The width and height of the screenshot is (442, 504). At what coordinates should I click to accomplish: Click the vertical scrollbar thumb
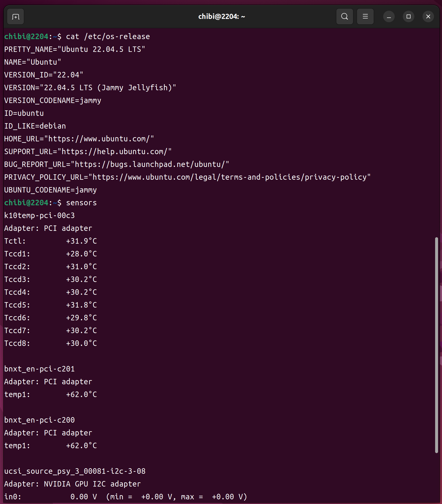pos(436,345)
